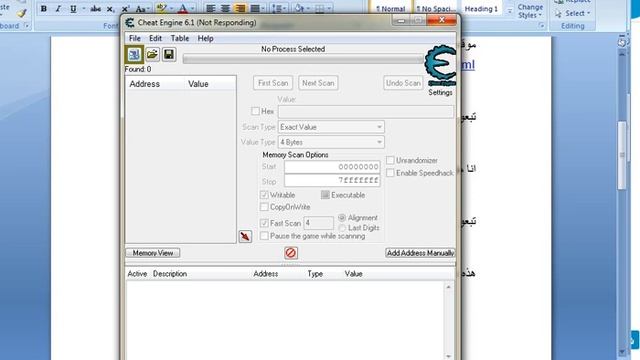Click the First Scan button
The width and height of the screenshot is (640, 360).
tap(273, 83)
